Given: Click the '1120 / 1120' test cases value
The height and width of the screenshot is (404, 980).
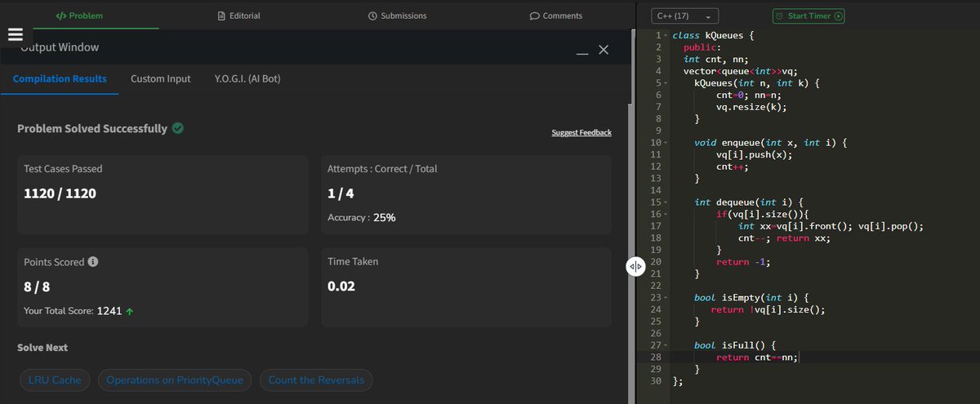Looking at the screenshot, I should [x=61, y=193].
